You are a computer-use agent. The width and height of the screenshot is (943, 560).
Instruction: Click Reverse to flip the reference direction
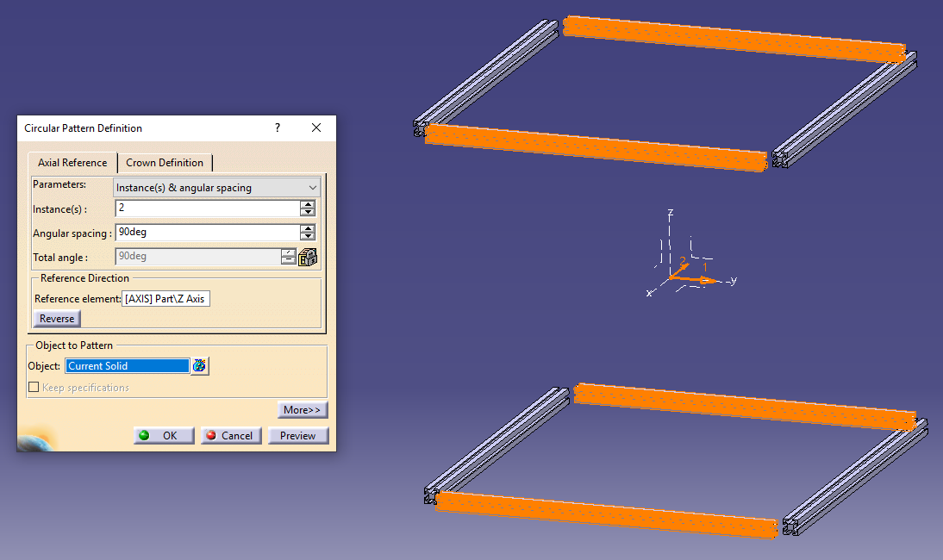click(x=56, y=318)
